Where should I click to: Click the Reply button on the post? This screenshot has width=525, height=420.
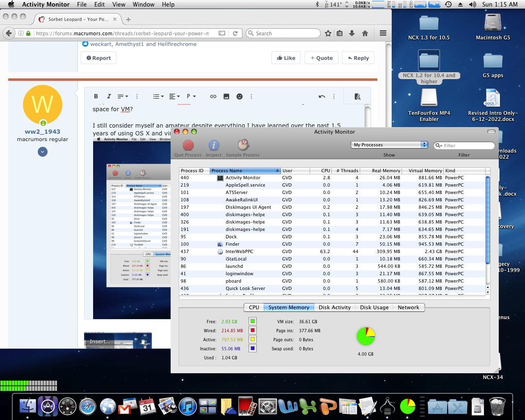(358, 58)
